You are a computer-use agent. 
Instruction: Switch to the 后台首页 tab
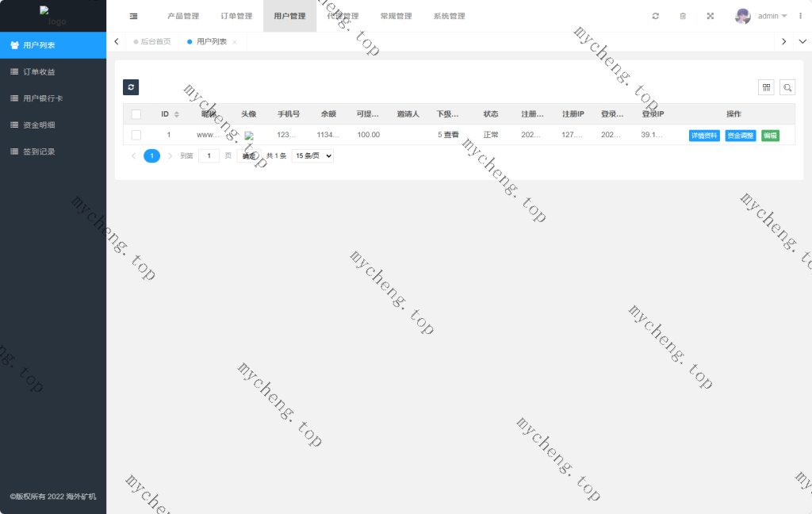point(152,41)
